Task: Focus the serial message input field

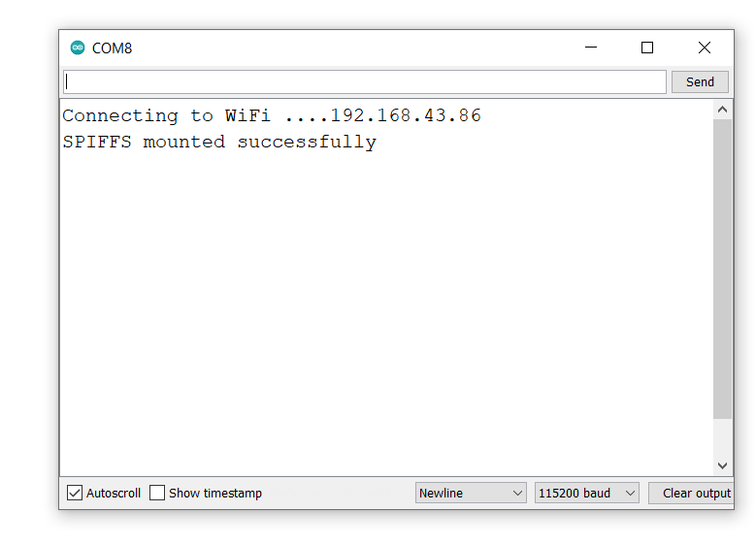Action: tap(364, 81)
